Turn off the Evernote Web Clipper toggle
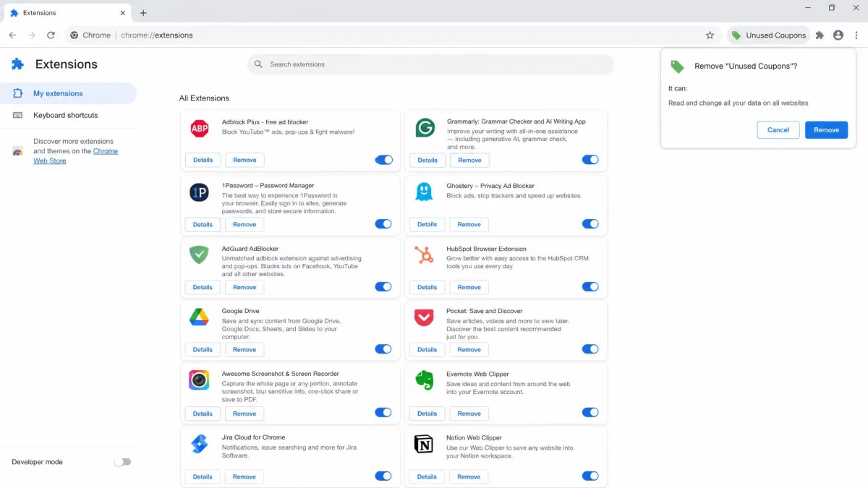 click(590, 413)
